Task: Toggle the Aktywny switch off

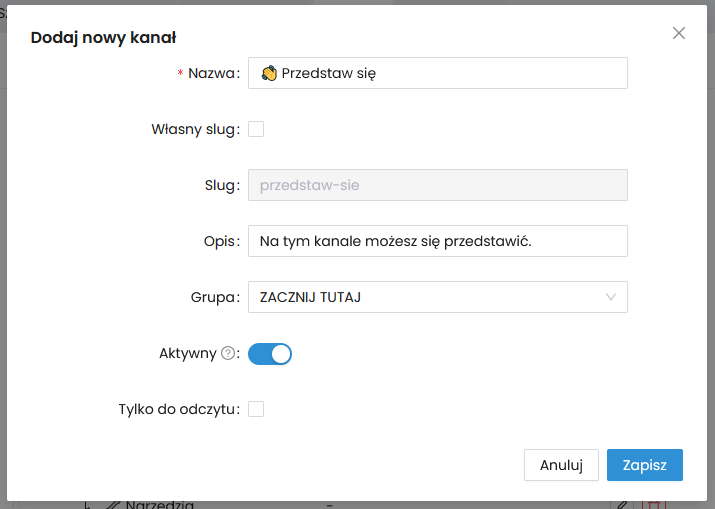Action: [x=270, y=354]
